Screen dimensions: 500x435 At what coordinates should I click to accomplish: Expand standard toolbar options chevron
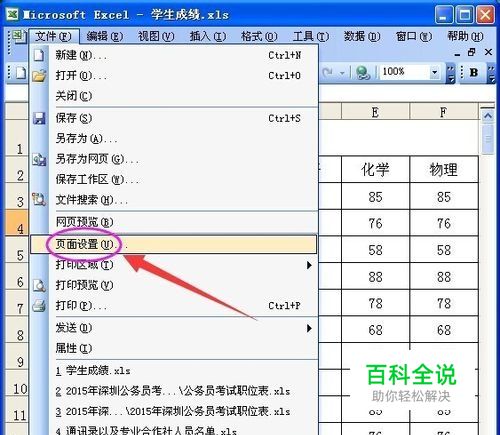451,74
